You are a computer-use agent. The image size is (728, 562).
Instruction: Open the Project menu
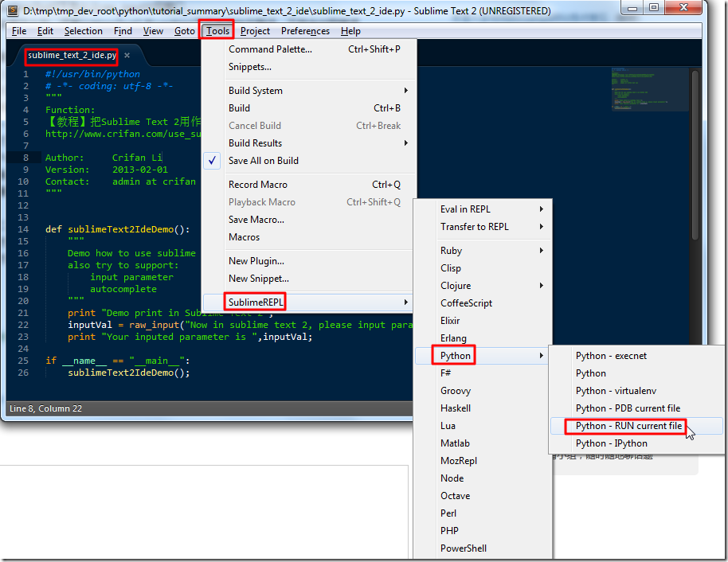pyautogui.click(x=254, y=30)
